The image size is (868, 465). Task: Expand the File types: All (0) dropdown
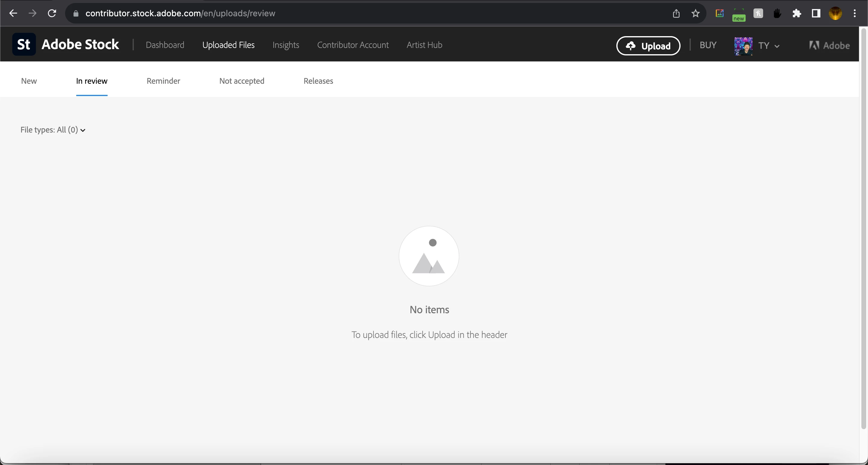[x=53, y=130]
